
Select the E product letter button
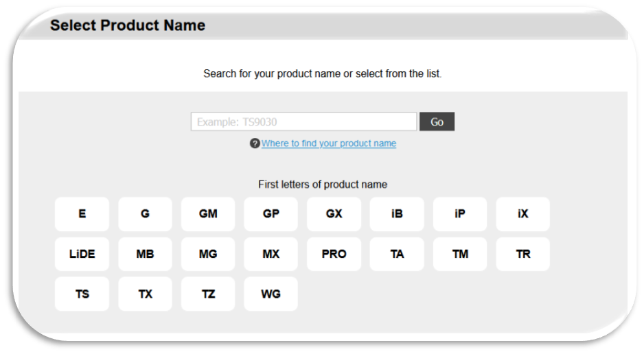pos(82,214)
